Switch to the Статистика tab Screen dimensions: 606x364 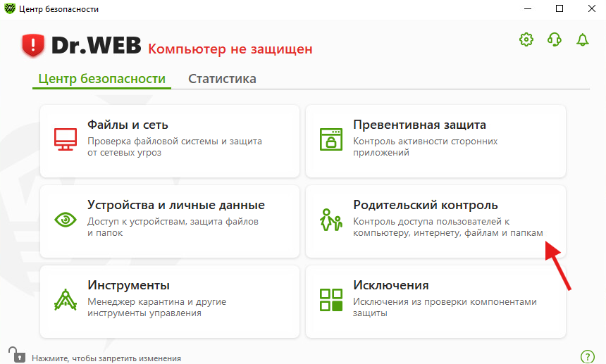(222, 79)
